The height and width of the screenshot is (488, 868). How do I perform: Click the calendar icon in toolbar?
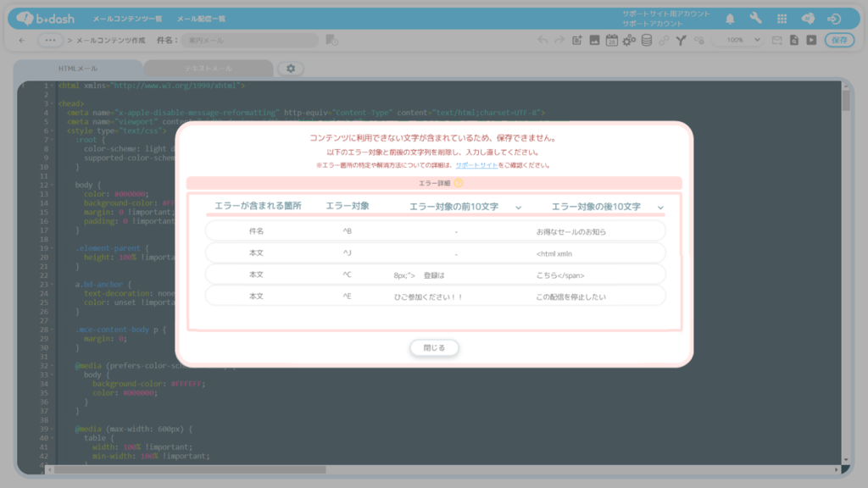pyautogui.click(x=611, y=40)
